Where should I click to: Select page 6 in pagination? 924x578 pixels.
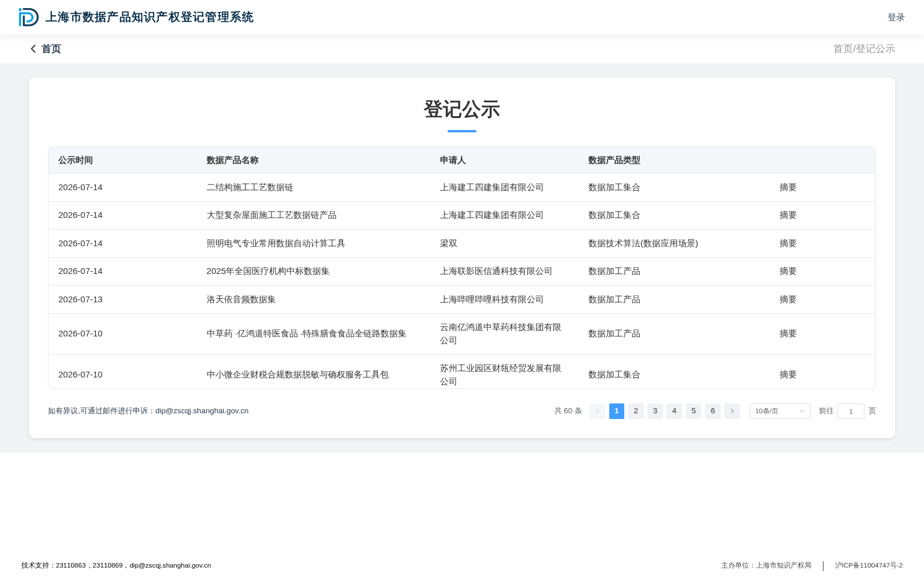pos(713,411)
